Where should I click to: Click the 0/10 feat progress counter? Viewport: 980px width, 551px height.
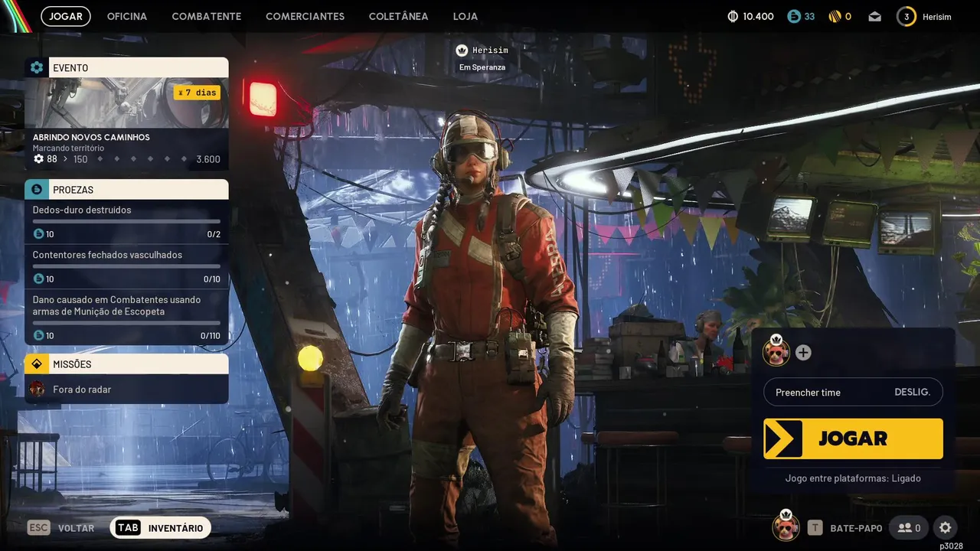[x=211, y=279]
